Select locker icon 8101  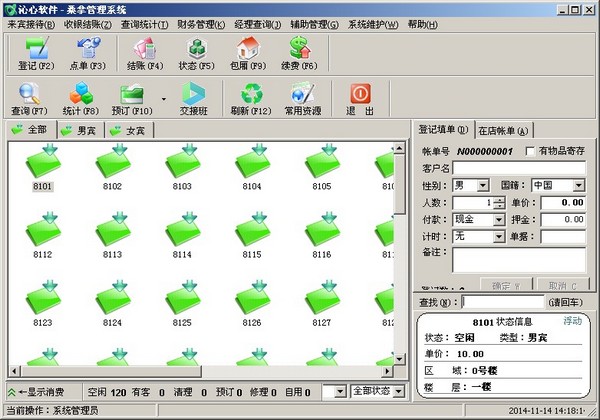[x=43, y=167]
